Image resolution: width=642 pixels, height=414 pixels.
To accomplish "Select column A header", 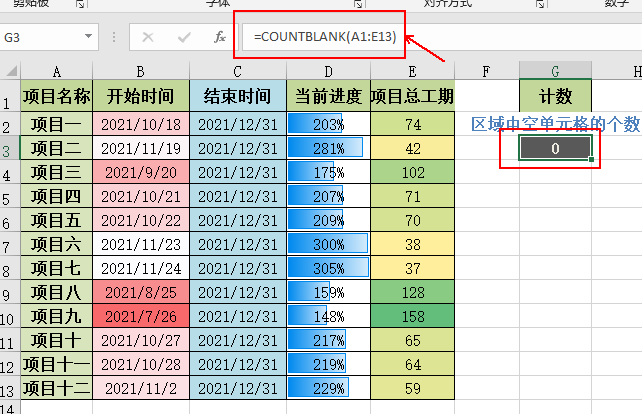I will 57,71.
